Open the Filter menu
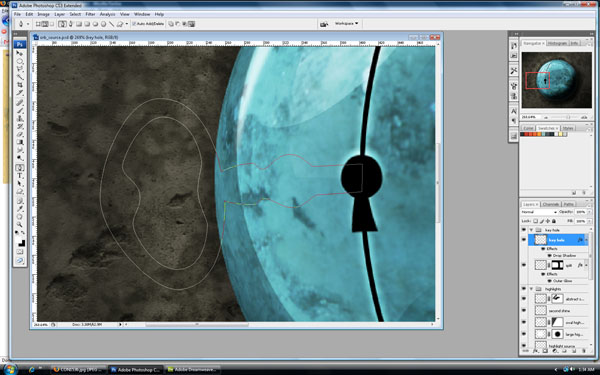The width and height of the screenshot is (600, 375). 90,14
